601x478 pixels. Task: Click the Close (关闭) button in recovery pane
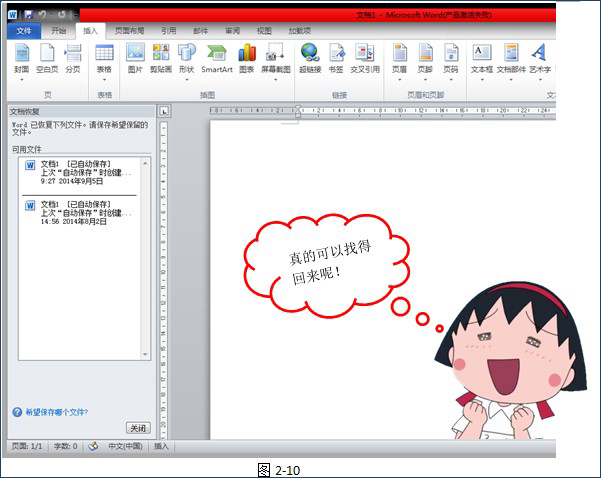(x=138, y=428)
